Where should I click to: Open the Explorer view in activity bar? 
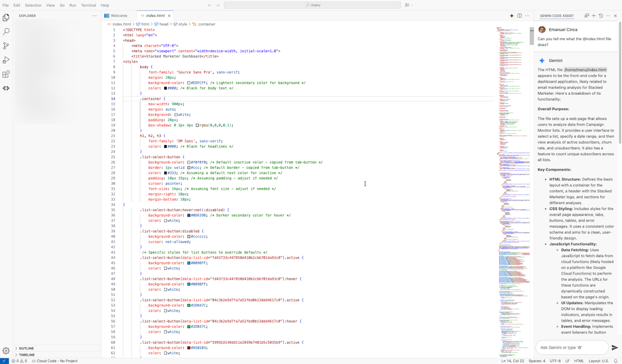[x=6, y=17]
